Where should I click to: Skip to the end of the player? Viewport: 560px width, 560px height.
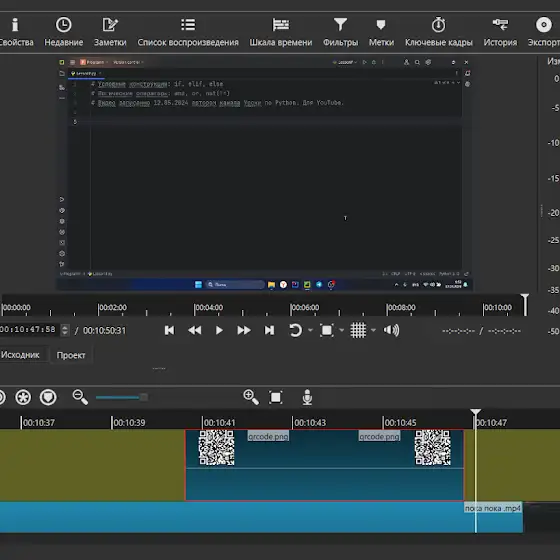click(269, 330)
